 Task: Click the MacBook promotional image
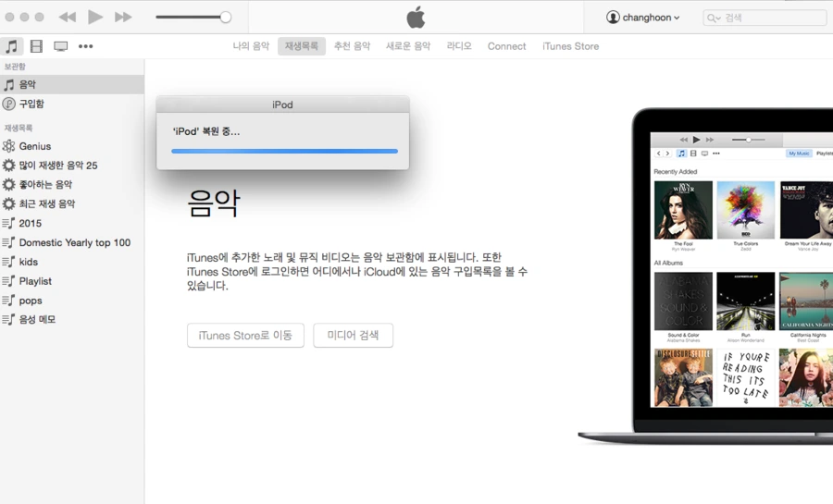[705, 276]
